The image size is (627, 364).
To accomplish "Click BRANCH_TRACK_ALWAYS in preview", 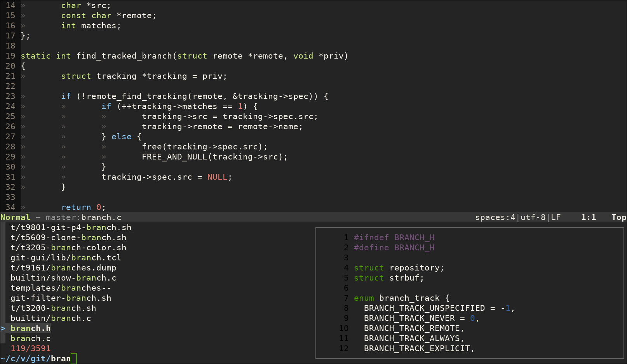I will tap(412, 338).
